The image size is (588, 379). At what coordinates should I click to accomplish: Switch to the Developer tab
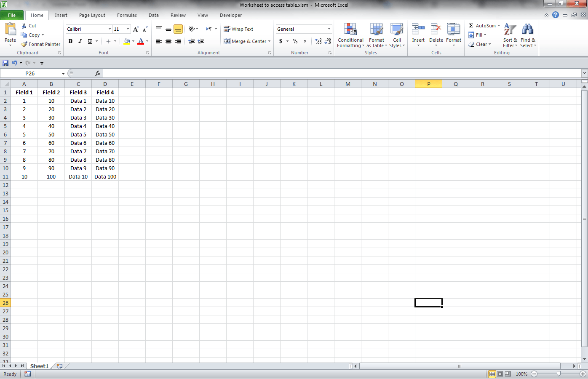pyautogui.click(x=231, y=15)
